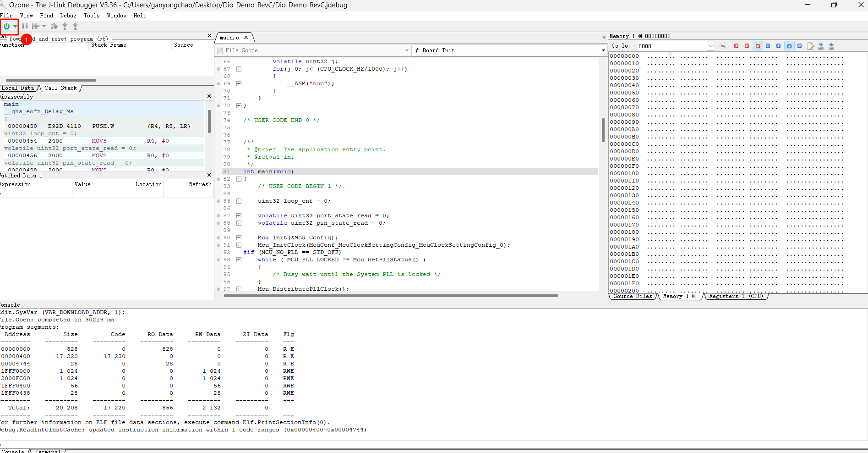Open the File Scope dropdown

[407, 50]
